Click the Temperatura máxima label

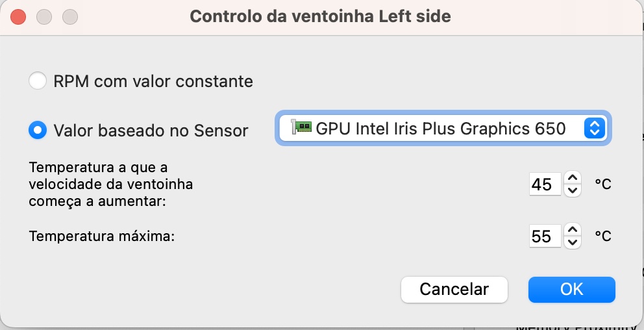[102, 236]
